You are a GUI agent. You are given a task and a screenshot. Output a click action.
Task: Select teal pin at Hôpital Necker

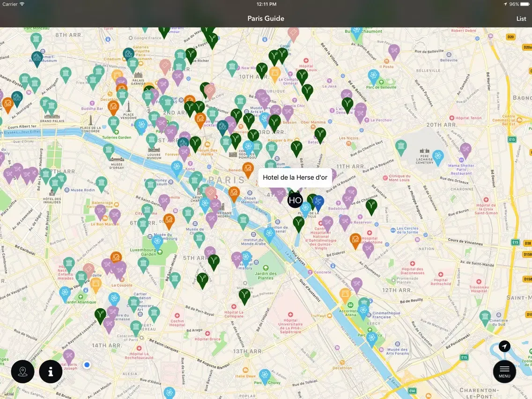click(x=69, y=264)
